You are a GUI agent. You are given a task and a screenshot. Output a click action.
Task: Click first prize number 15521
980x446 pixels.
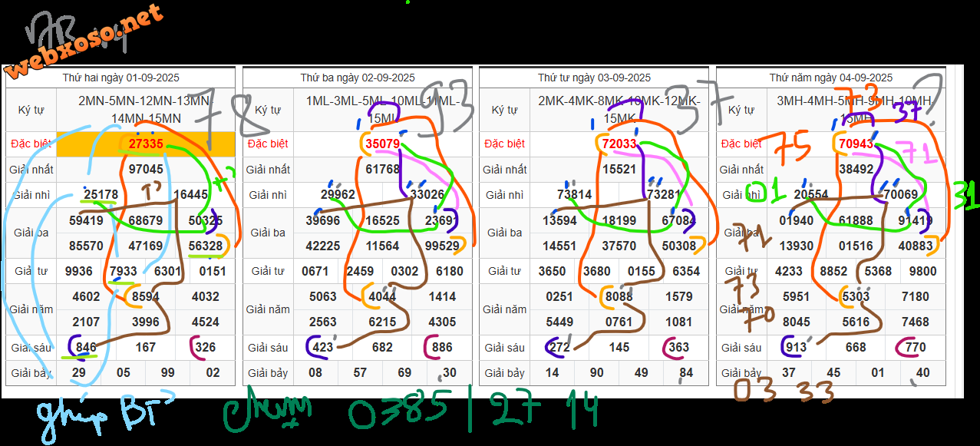coord(619,169)
